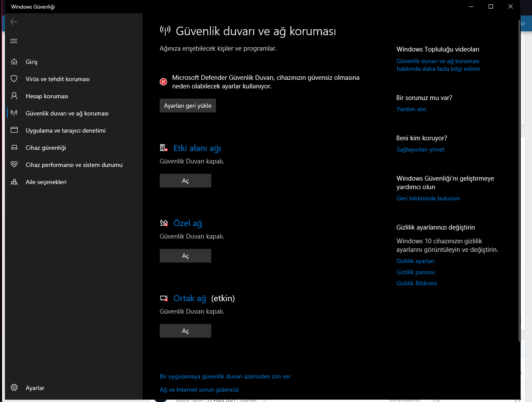
Task: Click Bir uygulamaya güvenlik duvarı üzerinden izin ver
Action: click(x=225, y=376)
